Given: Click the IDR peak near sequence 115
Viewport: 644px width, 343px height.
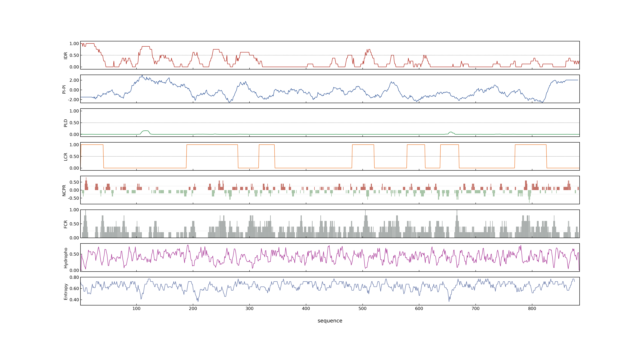Looking at the screenshot, I should click(x=145, y=46).
